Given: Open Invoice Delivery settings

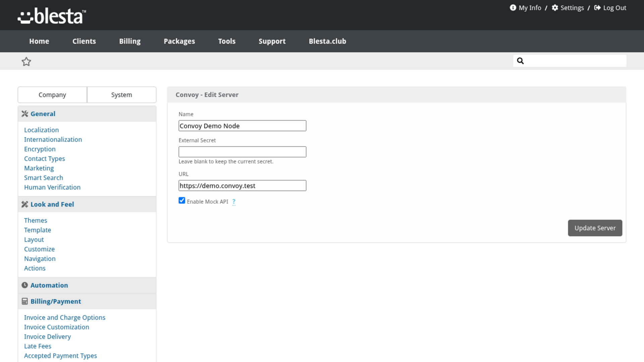Looking at the screenshot, I should [x=47, y=337].
